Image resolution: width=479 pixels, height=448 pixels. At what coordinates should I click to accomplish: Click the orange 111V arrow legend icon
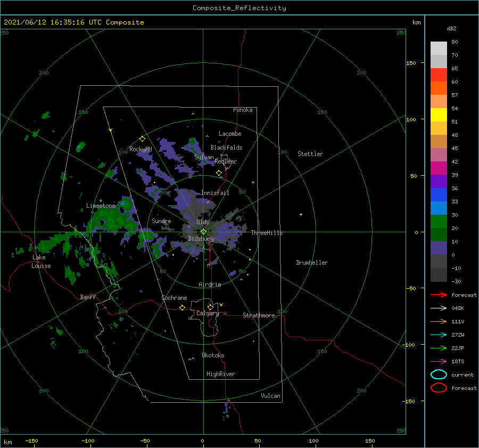click(x=439, y=321)
